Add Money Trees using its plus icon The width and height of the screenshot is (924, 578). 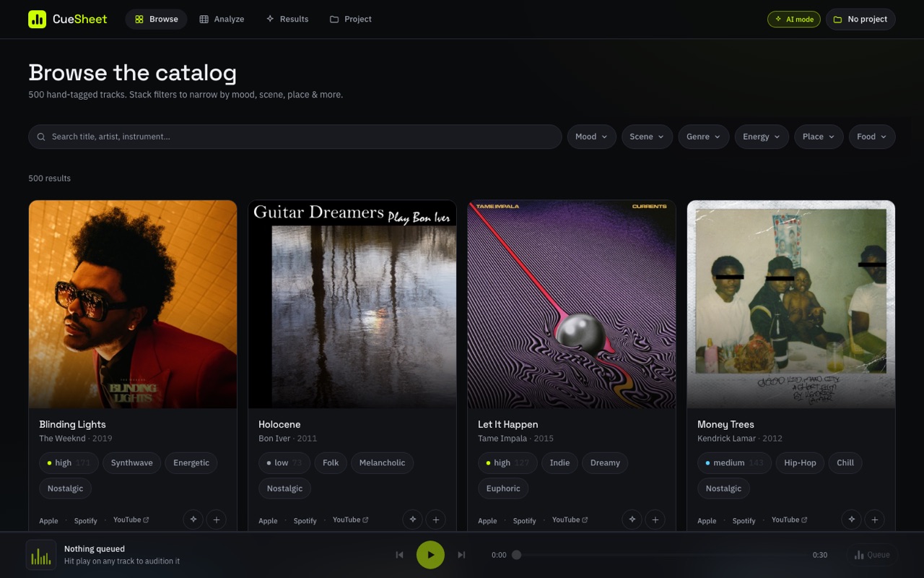tap(875, 519)
